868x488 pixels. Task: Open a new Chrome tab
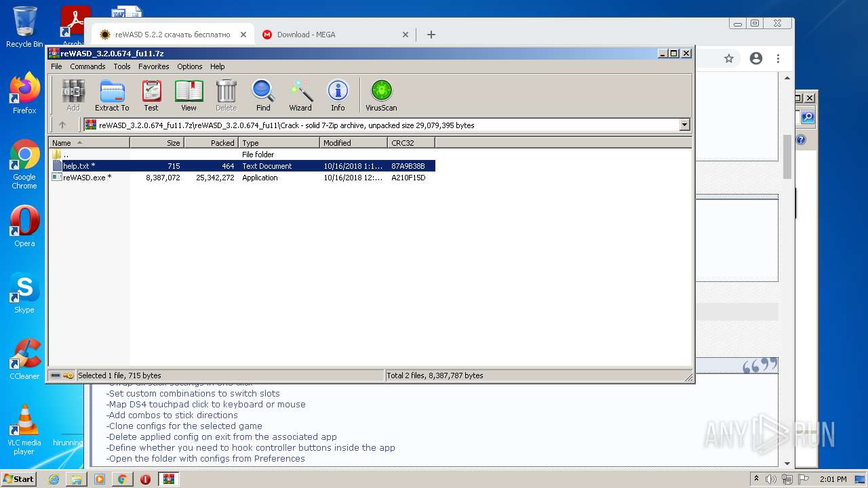(431, 35)
